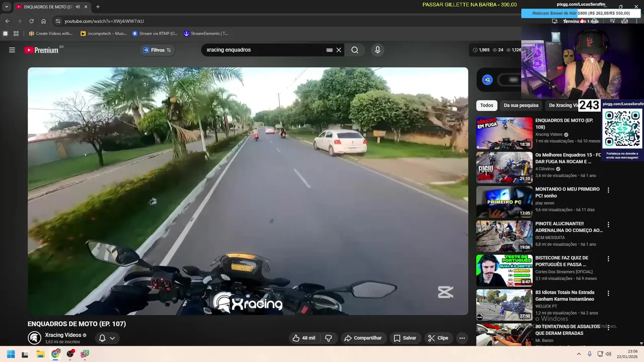Open options for BISTECONE quiz video
The image size is (644, 362).
coord(608,259)
